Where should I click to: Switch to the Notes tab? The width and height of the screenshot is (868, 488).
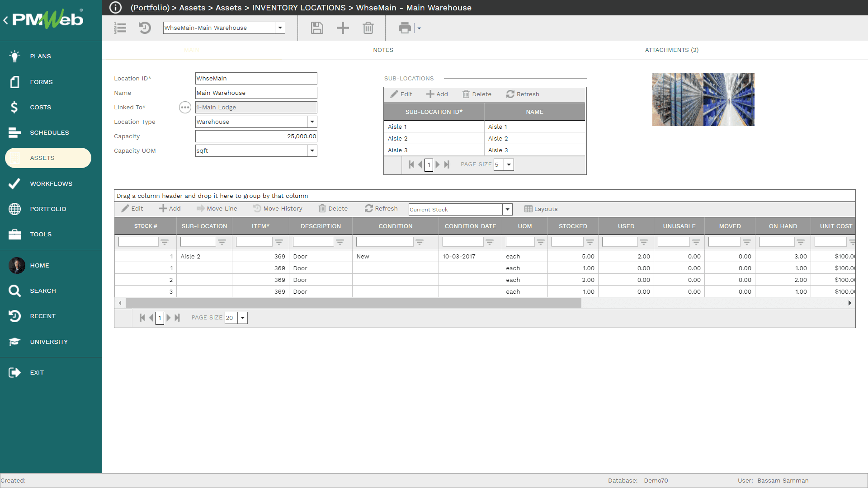pyautogui.click(x=383, y=50)
